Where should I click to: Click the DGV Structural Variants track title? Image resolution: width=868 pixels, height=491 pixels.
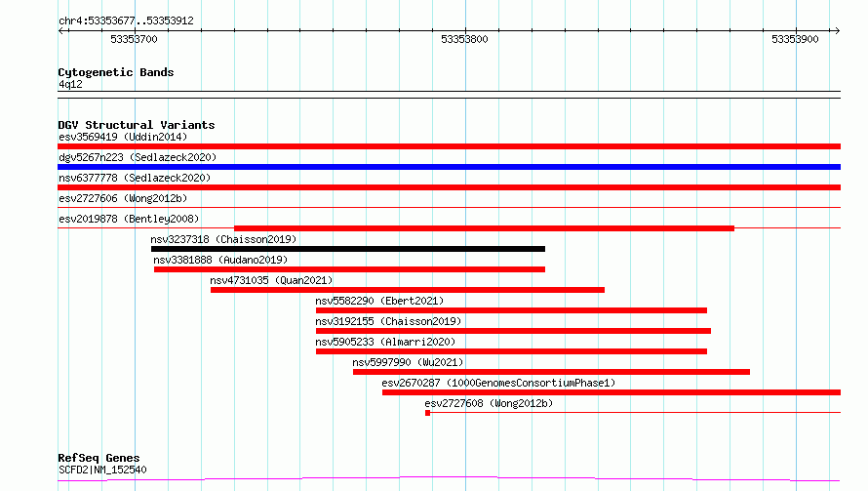(x=137, y=125)
